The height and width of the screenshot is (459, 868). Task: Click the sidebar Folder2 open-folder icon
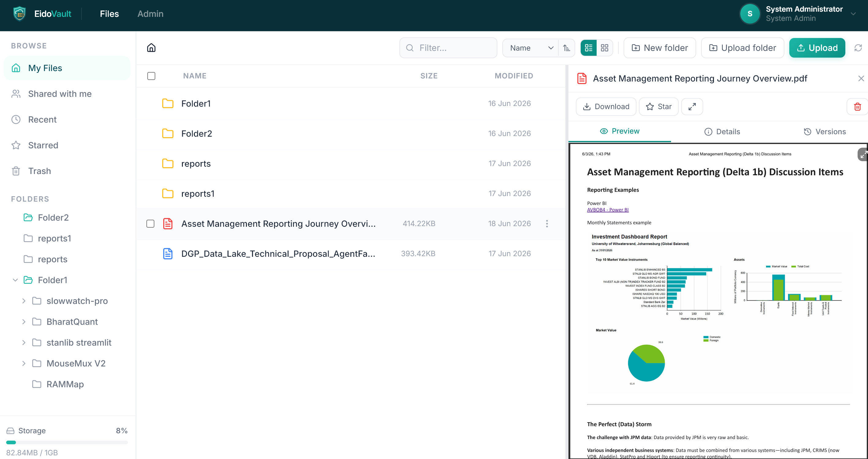tap(28, 217)
